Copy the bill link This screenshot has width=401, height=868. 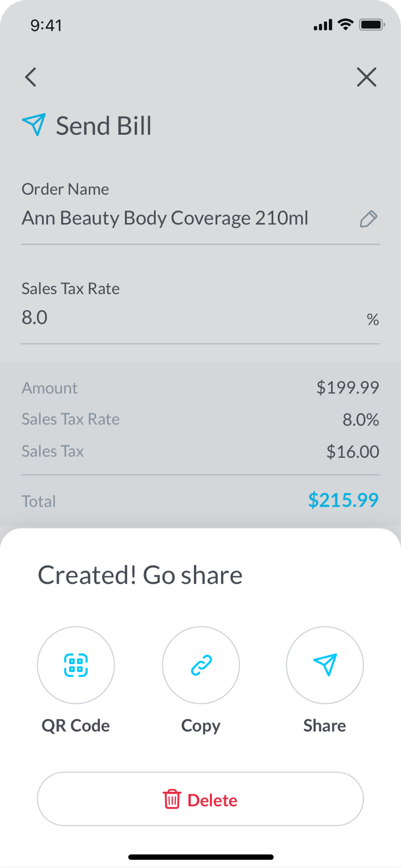click(201, 665)
